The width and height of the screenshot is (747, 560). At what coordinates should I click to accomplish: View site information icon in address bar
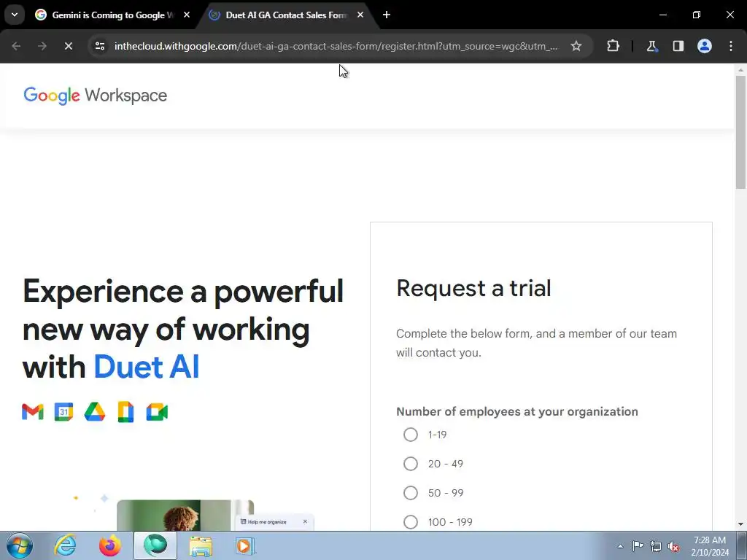coord(99,46)
